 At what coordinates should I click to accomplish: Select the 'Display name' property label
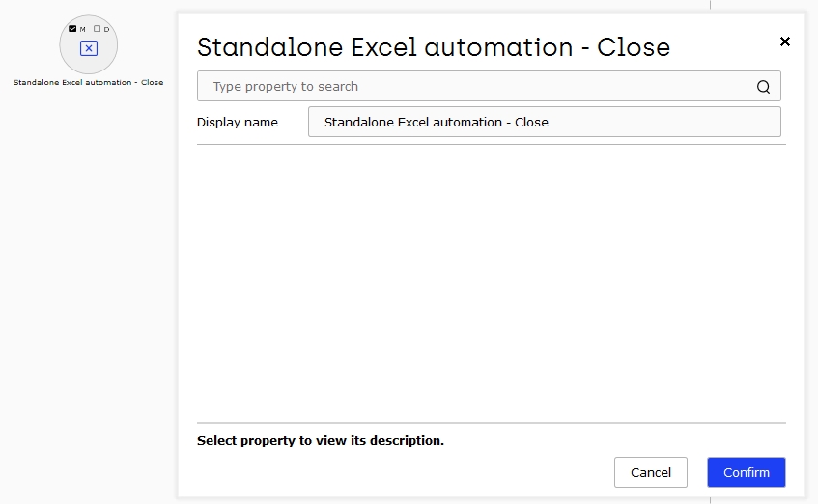(x=238, y=122)
